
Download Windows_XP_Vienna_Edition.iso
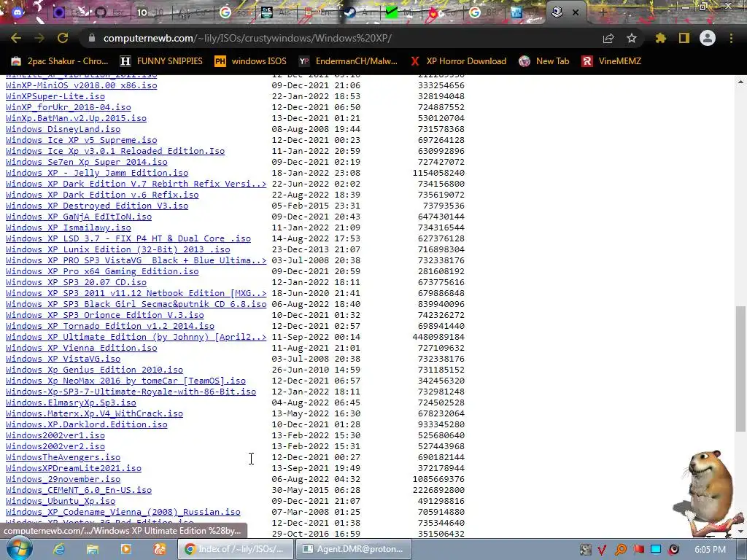point(82,348)
